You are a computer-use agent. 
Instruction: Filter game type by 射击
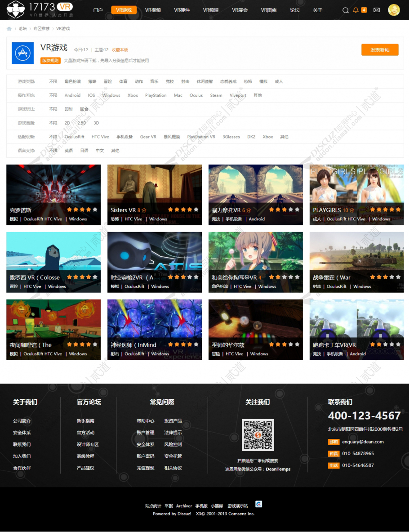tap(185, 81)
